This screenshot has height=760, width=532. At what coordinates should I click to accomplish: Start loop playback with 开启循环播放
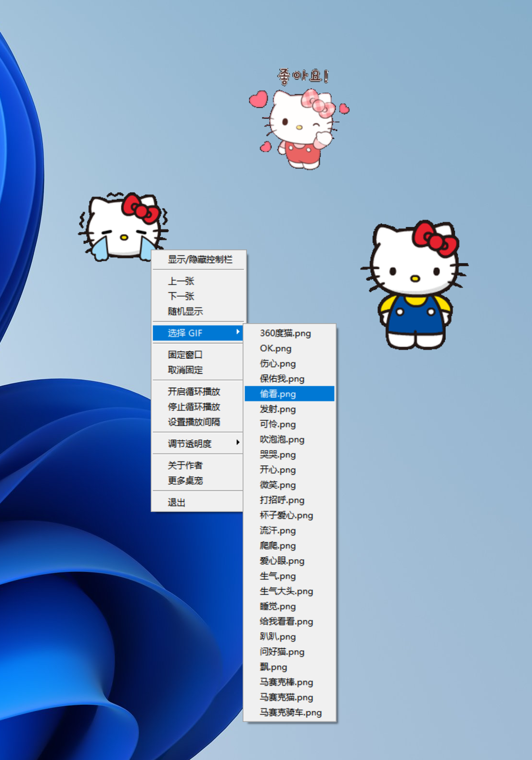[194, 392]
